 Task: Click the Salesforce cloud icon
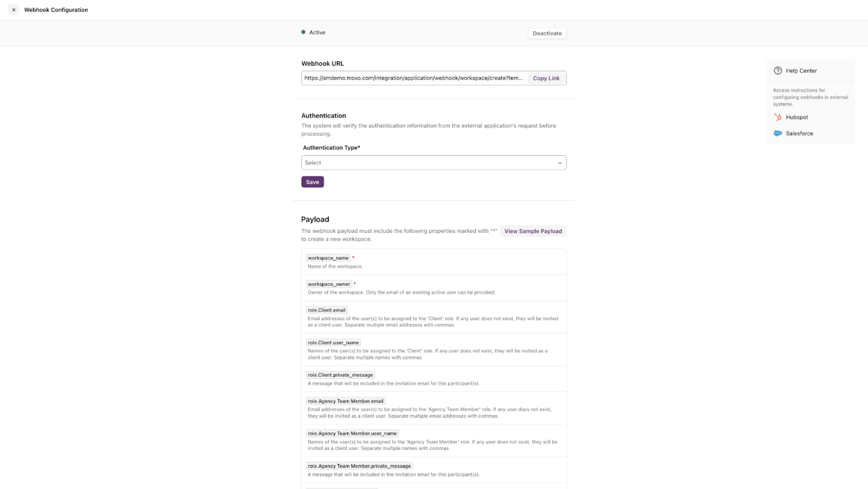pyautogui.click(x=778, y=134)
